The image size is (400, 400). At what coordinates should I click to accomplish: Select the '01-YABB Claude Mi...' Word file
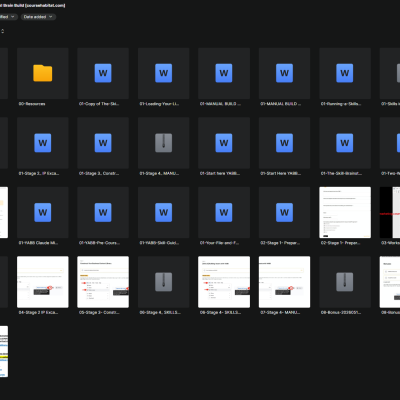point(43,212)
